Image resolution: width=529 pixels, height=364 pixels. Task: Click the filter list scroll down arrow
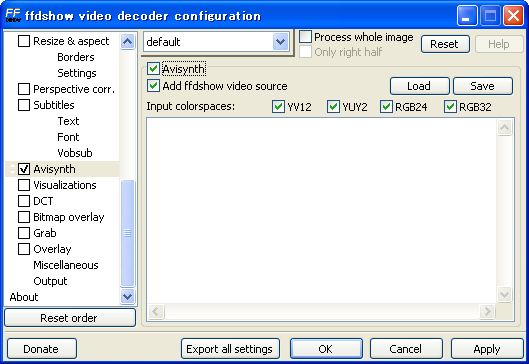tap(127, 297)
